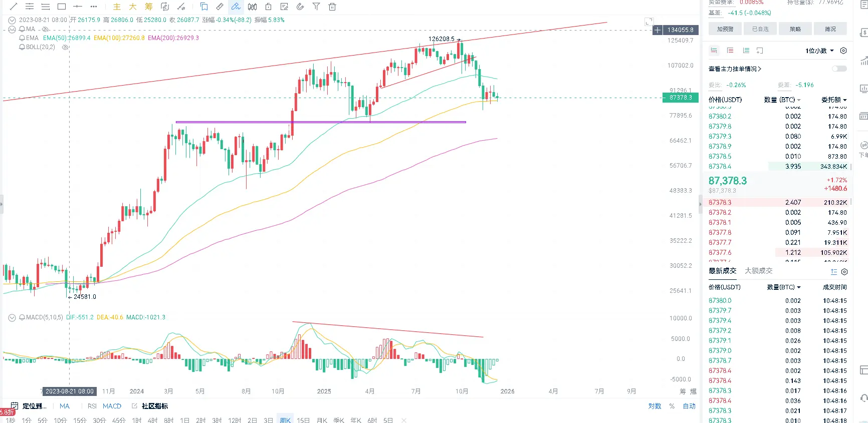Toggle the brush drawing mode icon
The height and width of the screenshot is (423, 868).
point(236,7)
